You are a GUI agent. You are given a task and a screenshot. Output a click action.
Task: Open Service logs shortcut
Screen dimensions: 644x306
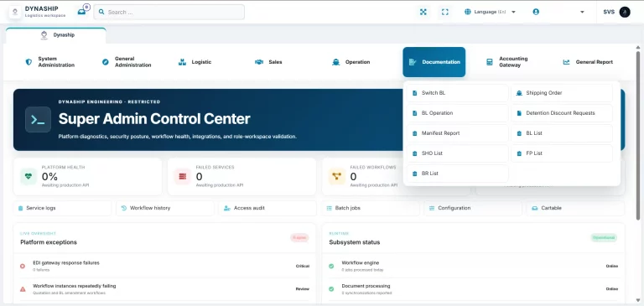point(62,208)
